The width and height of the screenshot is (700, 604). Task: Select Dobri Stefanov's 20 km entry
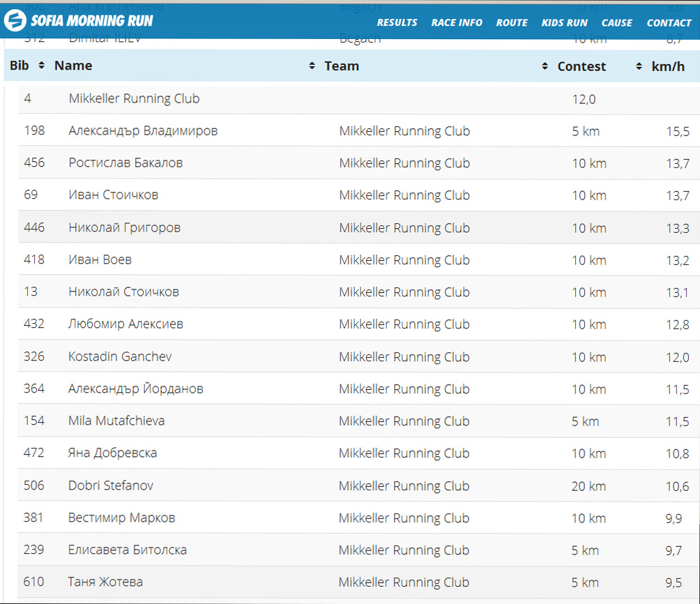pyautogui.click(x=588, y=485)
